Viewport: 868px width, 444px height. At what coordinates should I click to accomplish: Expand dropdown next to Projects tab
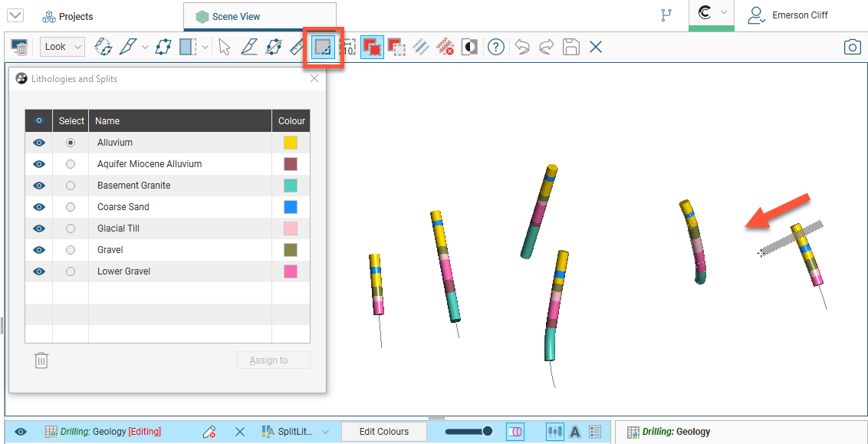15,16
